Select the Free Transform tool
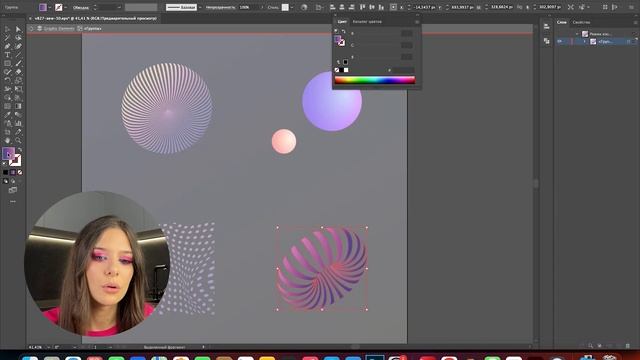 (x=18, y=89)
